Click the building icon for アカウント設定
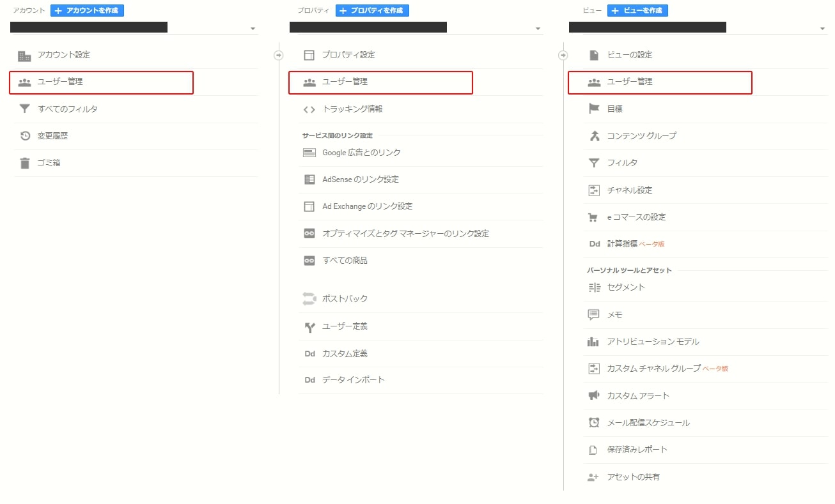This screenshot has height=504, width=835. [24, 56]
